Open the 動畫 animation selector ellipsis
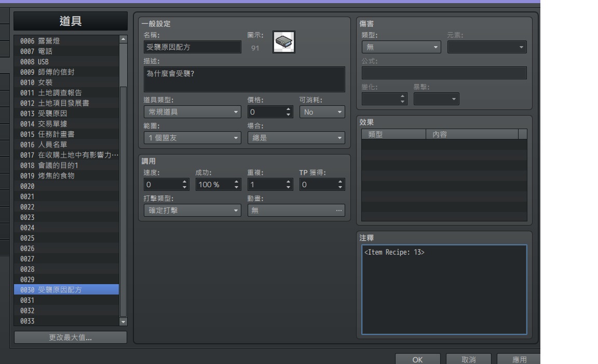This screenshot has height=364, width=598. 338,211
